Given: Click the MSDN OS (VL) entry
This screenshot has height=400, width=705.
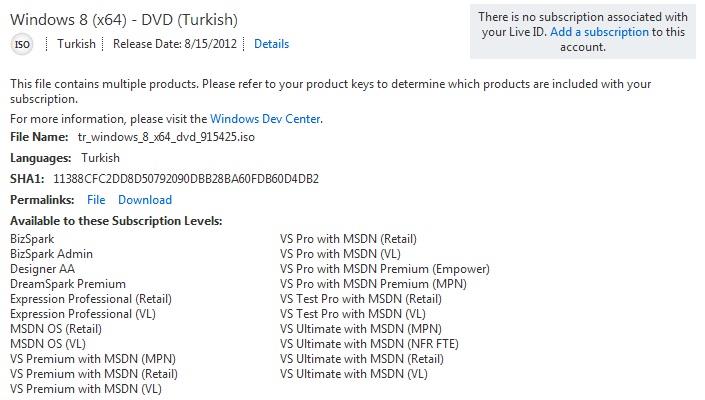Looking at the screenshot, I should pos(48,344).
